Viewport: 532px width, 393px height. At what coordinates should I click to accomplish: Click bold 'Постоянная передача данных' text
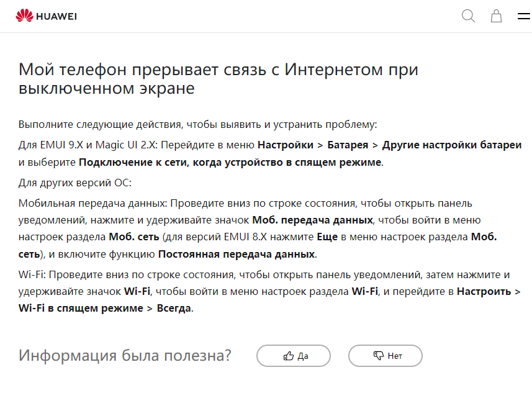pos(237,254)
